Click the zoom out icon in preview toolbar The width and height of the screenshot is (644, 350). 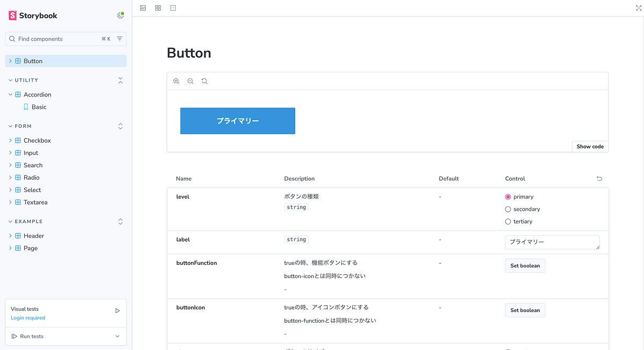coord(191,81)
